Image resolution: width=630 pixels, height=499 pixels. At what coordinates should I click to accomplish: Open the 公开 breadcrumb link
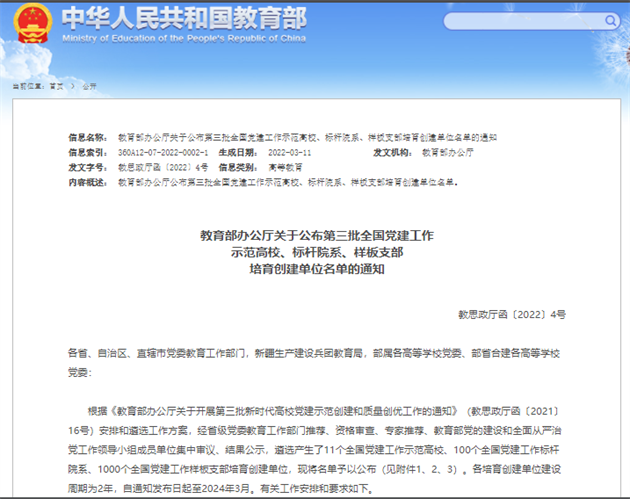tap(89, 86)
